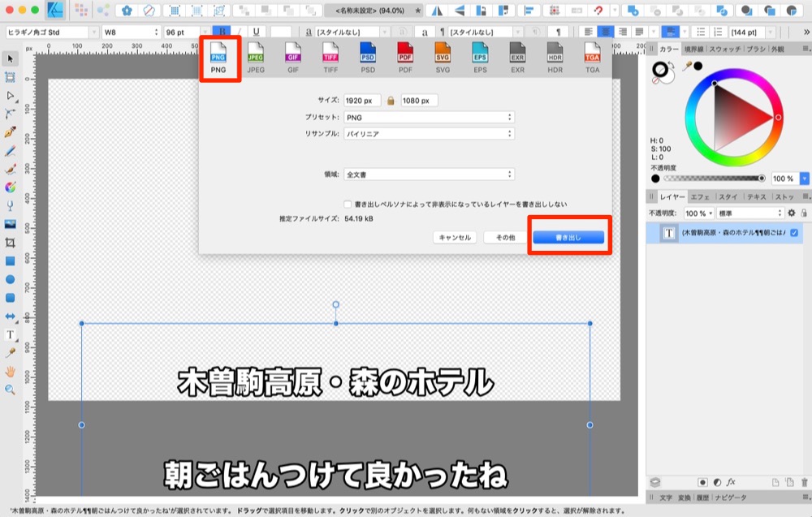
Task: Switch to the エフェ (Effects) tab
Action: (700, 196)
